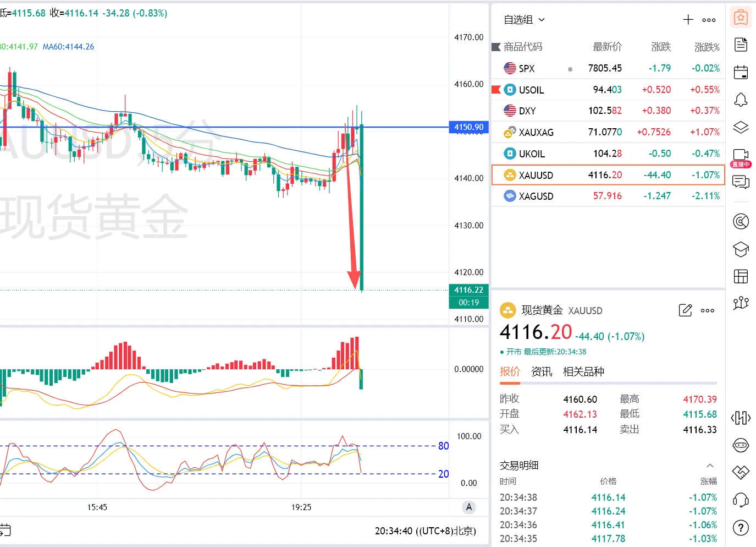Open the stacked layers icon in the sidebar
This screenshot has width=756, height=547.
click(741, 127)
